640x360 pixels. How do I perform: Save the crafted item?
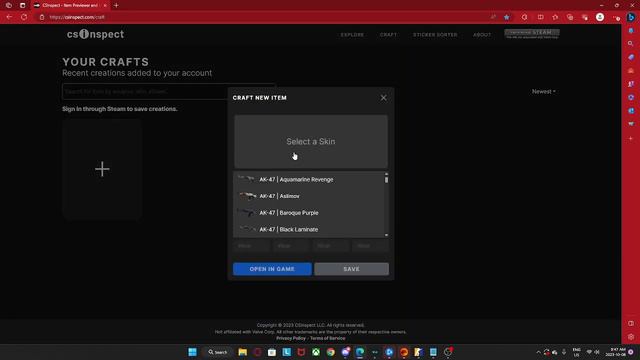(351, 269)
